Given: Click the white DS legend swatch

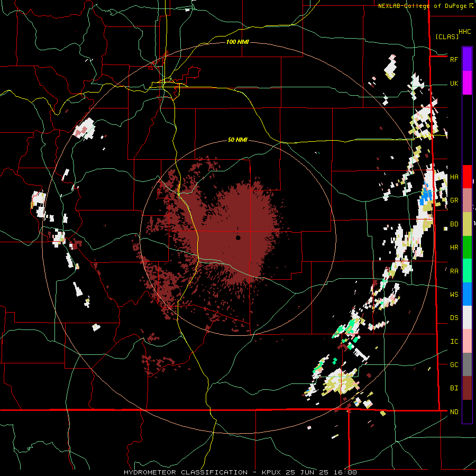Looking at the screenshot, I should click(x=467, y=317).
